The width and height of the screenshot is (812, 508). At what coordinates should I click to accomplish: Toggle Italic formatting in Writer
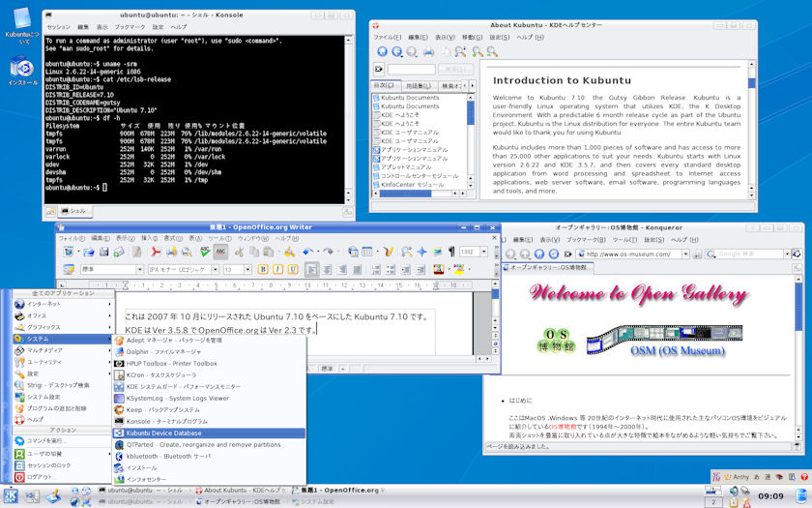[278, 270]
